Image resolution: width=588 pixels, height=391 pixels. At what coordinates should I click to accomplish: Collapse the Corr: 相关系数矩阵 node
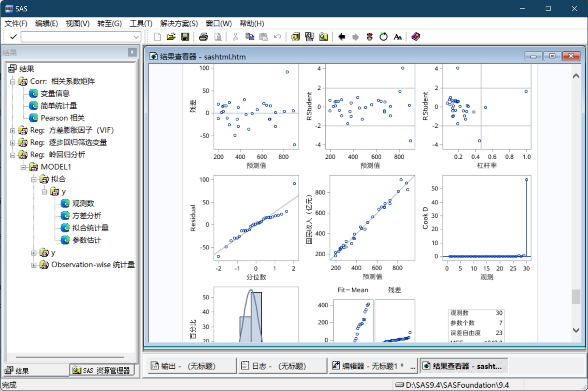click(13, 82)
